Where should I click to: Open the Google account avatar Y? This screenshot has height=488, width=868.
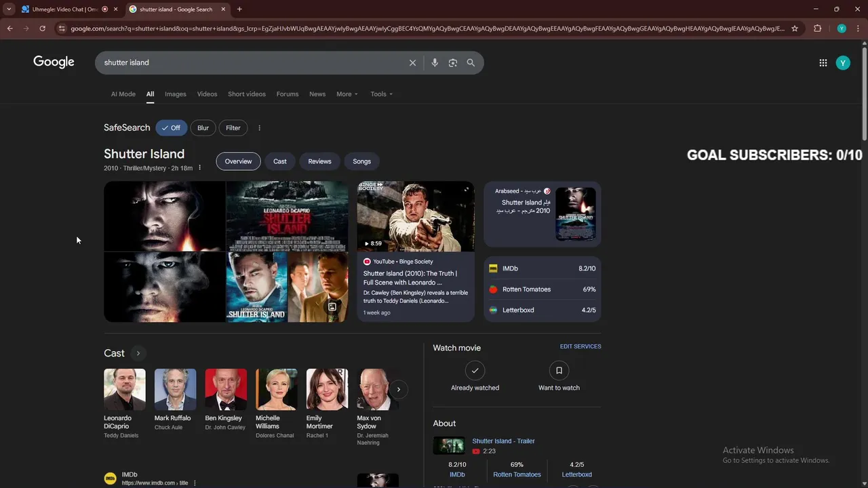pos(843,63)
